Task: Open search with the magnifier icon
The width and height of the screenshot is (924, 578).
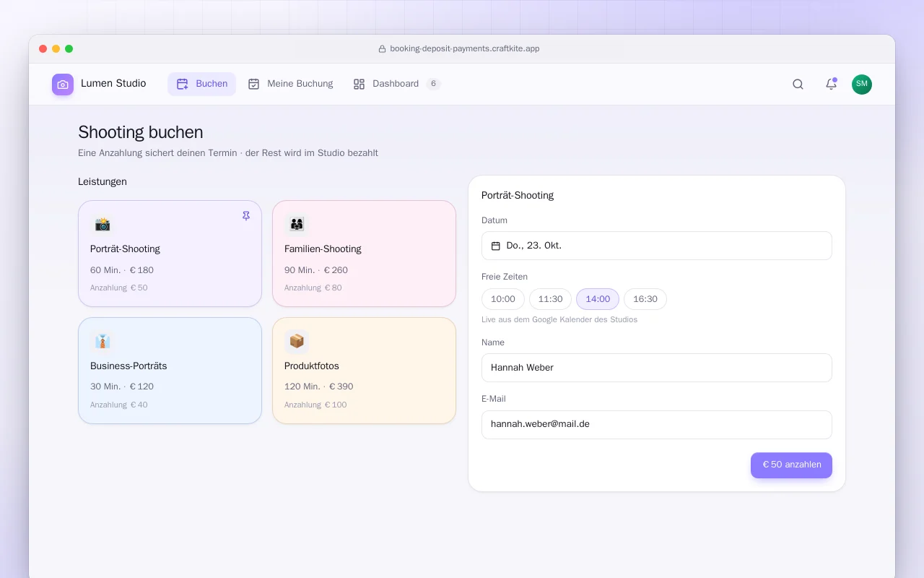Action: click(x=798, y=84)
